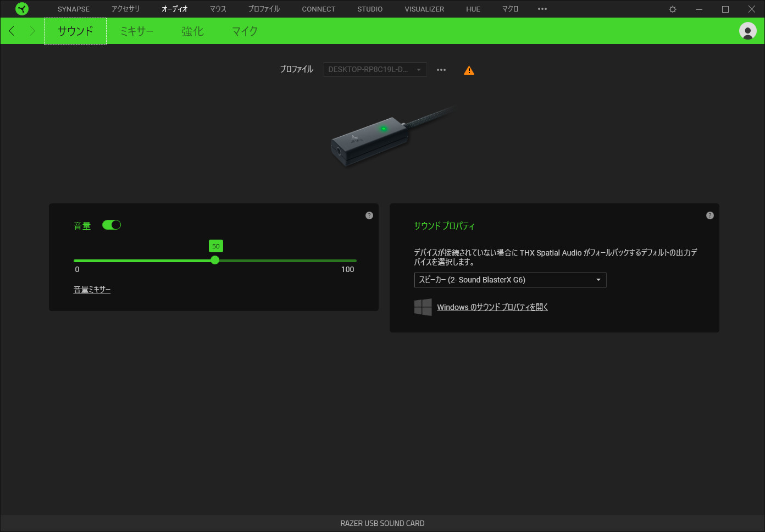The image size is (765, 532).
Task: Switch to the 強化 tab
Action: click(192, 31)
